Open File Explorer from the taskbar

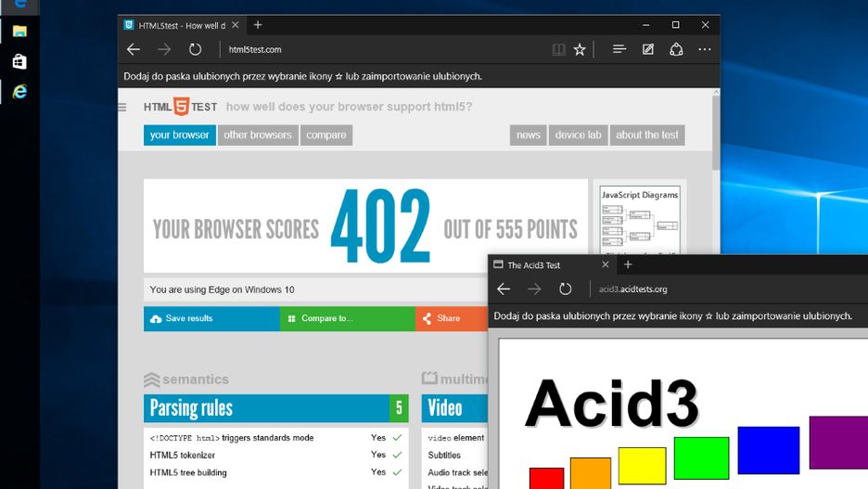pyautogui.click(x=19, y=31)
